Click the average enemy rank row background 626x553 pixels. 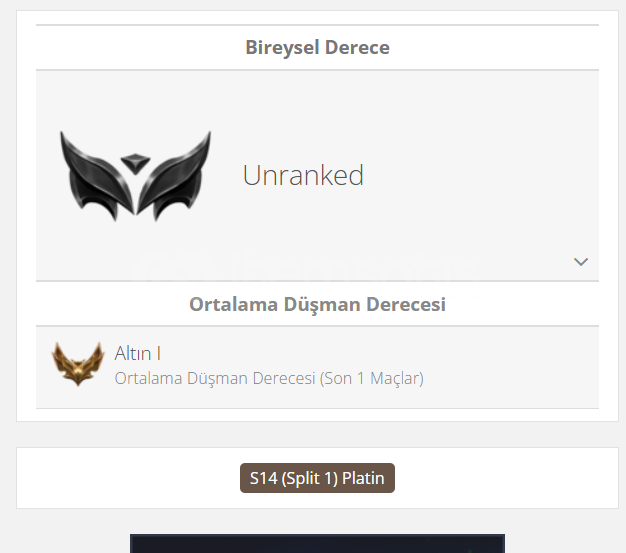point(499,367)
